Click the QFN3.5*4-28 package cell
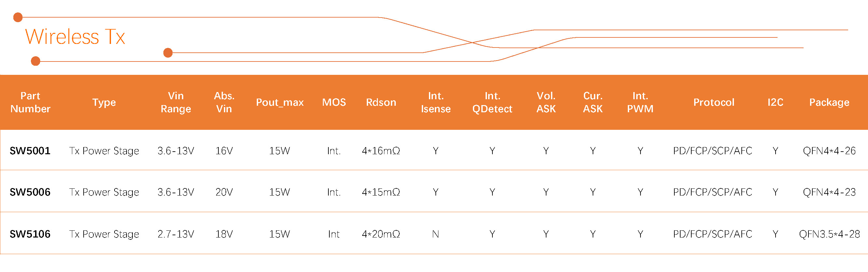 (x=829, y=234)
